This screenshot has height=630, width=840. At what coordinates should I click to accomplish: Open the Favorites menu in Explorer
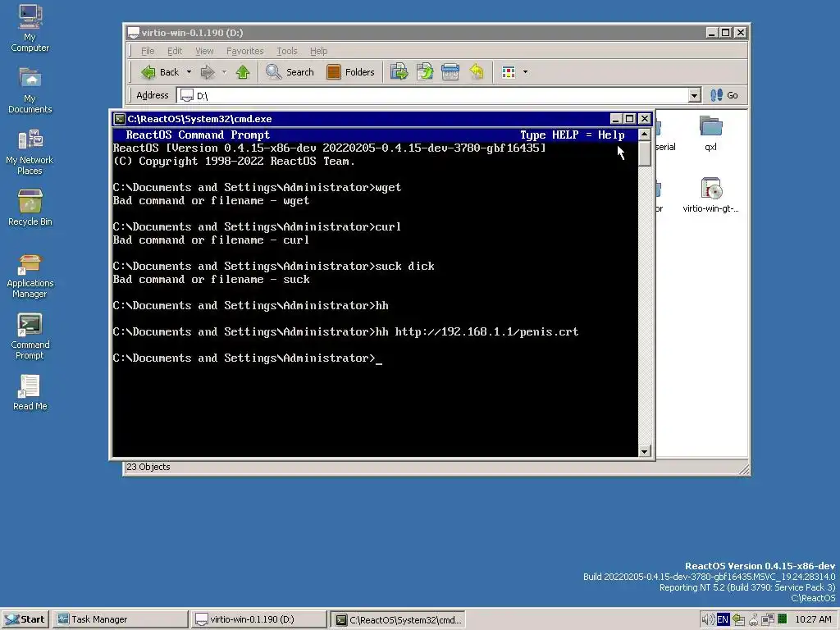244,51
